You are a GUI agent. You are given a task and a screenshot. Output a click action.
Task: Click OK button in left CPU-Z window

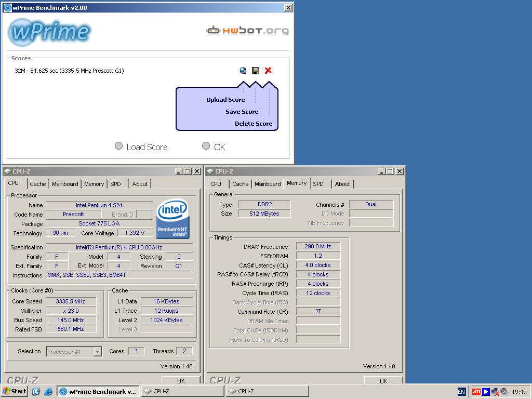(181, 380)
